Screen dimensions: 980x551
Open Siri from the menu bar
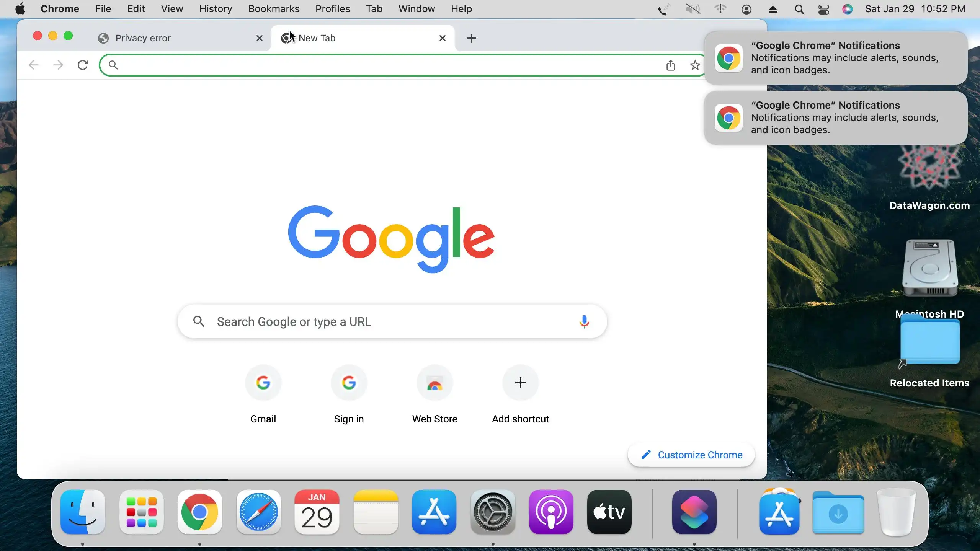click(848, 9)
